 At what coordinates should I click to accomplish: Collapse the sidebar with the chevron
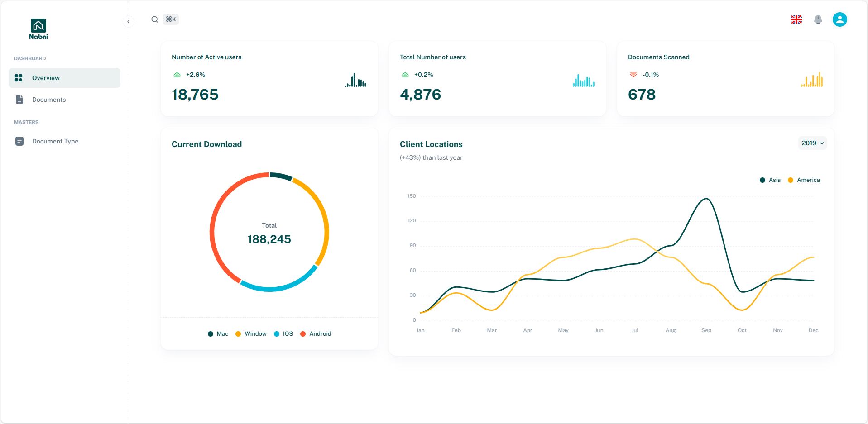tap(129, 22)
